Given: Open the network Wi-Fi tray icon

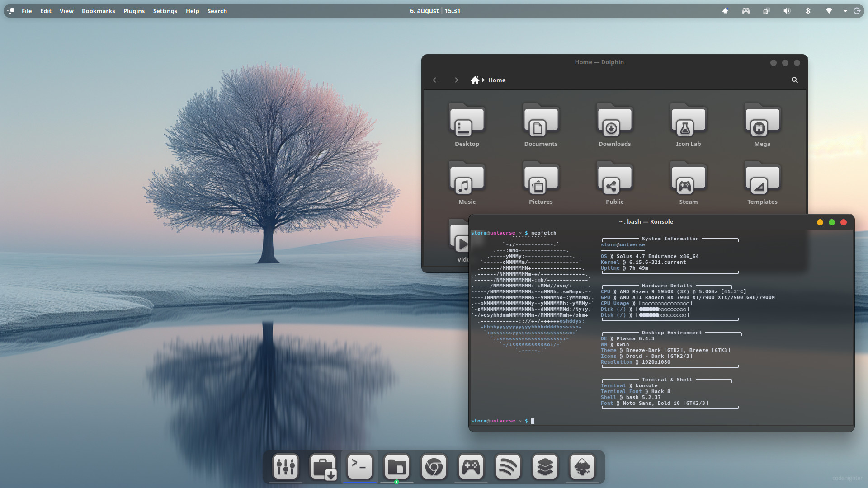Looking at the screenshot, I should pyautogui.click(x=829, y=11).
